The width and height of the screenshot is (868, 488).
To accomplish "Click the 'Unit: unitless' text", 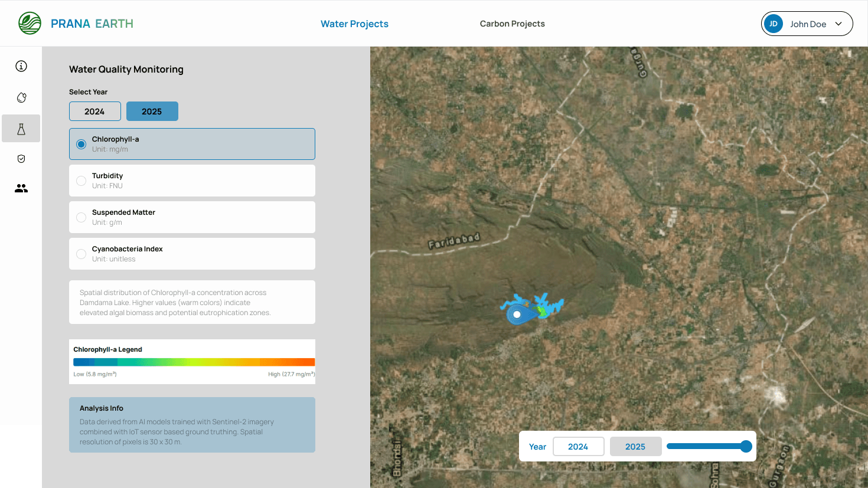I will click(x=114, y=259).
